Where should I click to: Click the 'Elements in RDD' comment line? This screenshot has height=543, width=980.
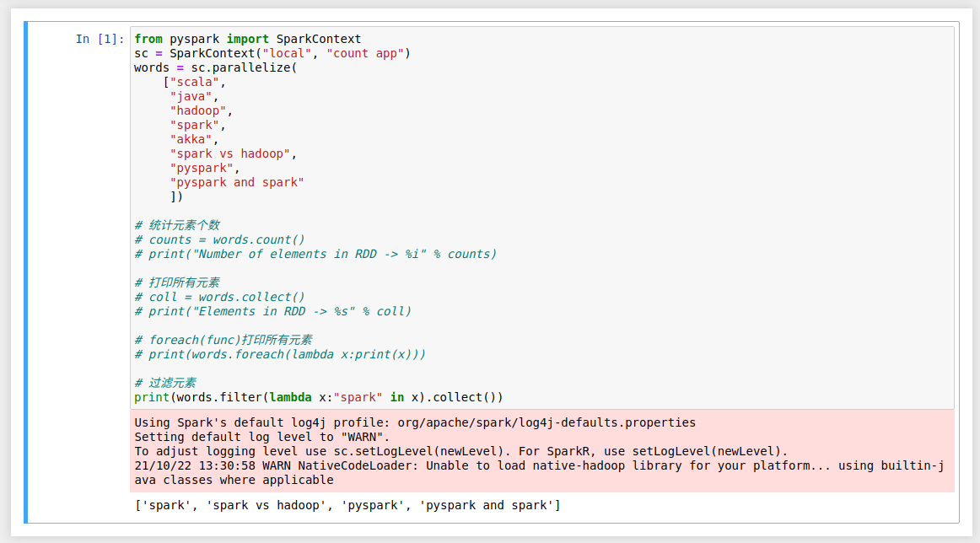pos(273,311)
